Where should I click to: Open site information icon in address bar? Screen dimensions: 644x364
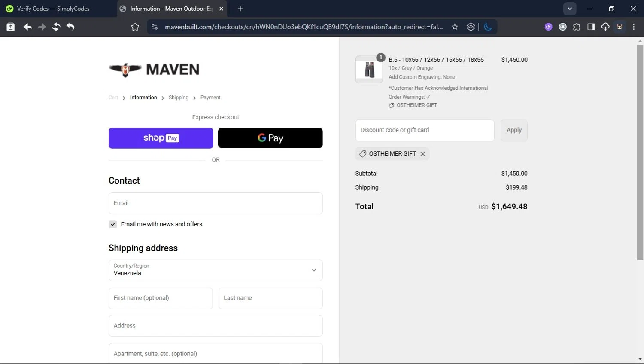[154, 27]
